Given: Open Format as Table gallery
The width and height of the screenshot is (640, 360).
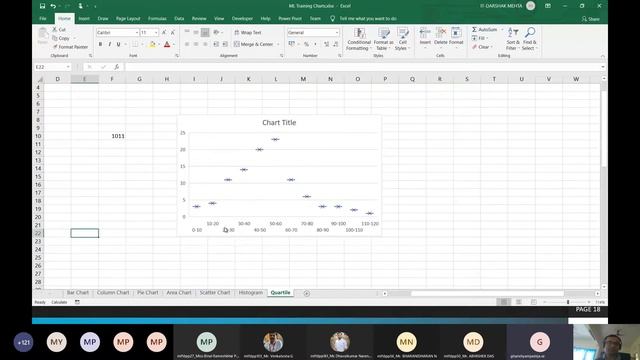Looking at the screenshot, I should coord(383,39).
